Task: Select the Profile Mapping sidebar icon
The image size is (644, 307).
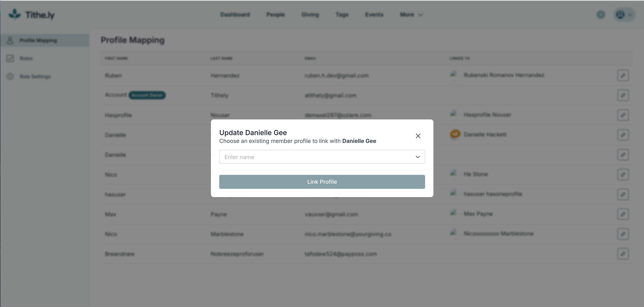Action: 10,40
